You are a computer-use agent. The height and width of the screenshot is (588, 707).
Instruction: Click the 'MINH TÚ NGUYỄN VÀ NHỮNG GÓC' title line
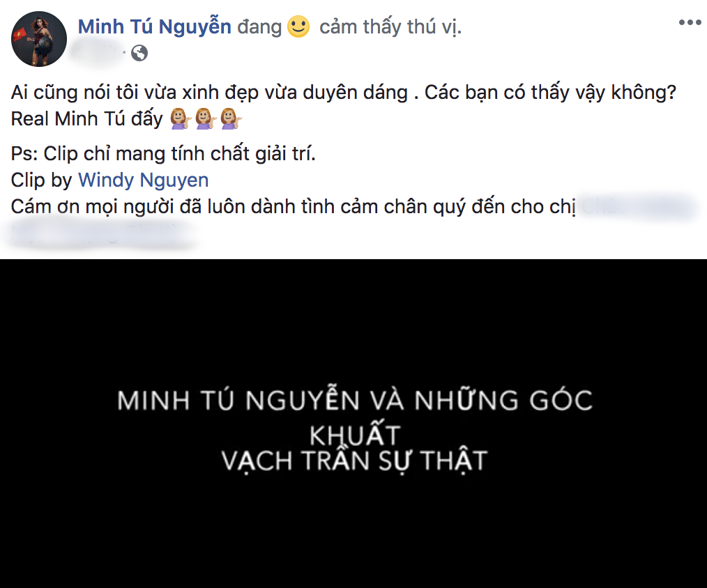[x=355, y=400]
